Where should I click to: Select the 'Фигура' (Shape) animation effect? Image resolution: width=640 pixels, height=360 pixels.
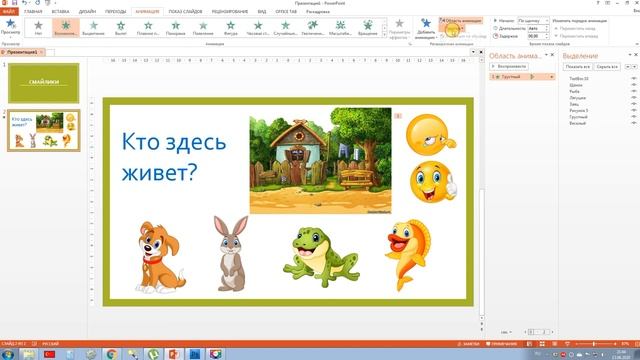pyautogui.click(x=231, y=28)
